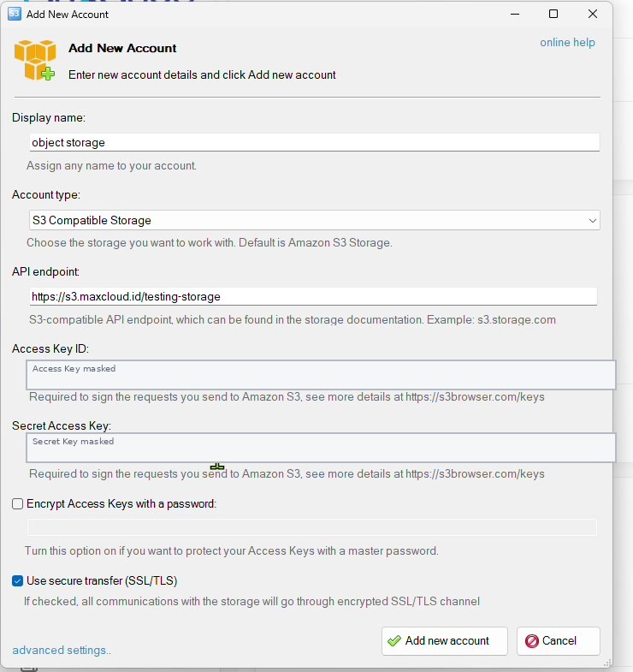Open the Account type dropdown arrow

click(x=592, y=220)
